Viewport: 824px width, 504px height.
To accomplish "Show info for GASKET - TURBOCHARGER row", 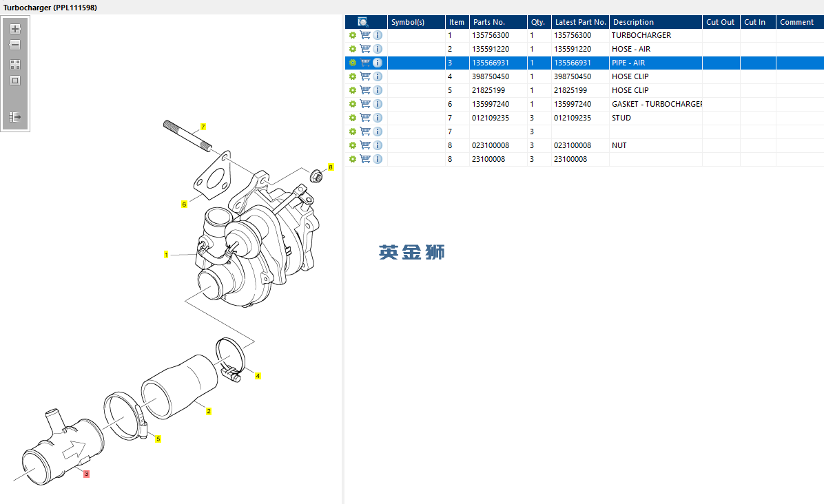I will (378, 104).
